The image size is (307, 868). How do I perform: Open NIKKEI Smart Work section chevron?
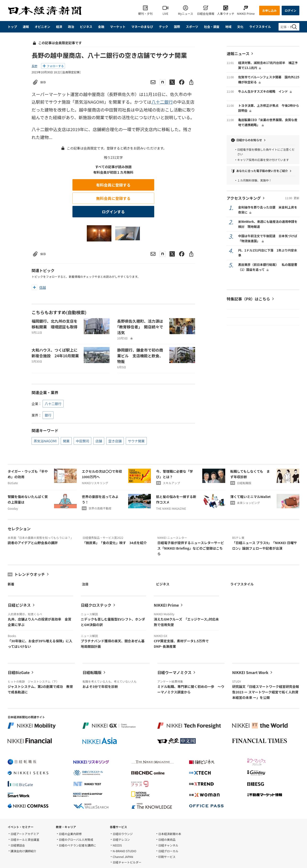pos(271,672)
